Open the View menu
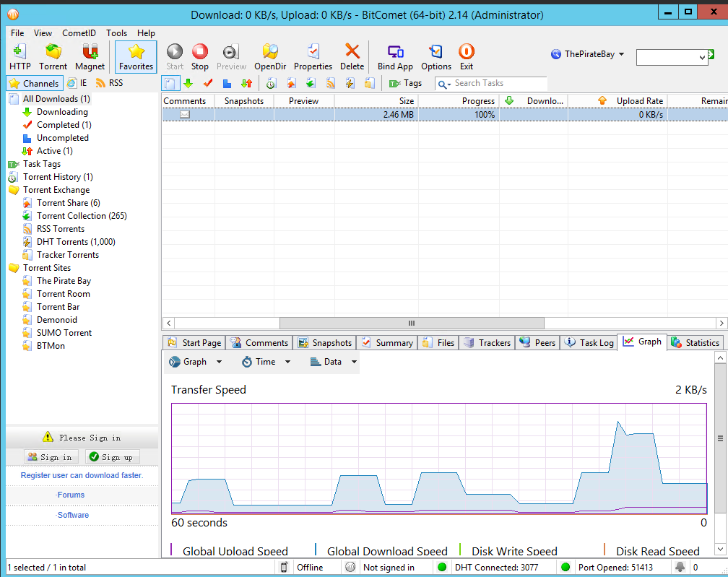 point(43,33)
